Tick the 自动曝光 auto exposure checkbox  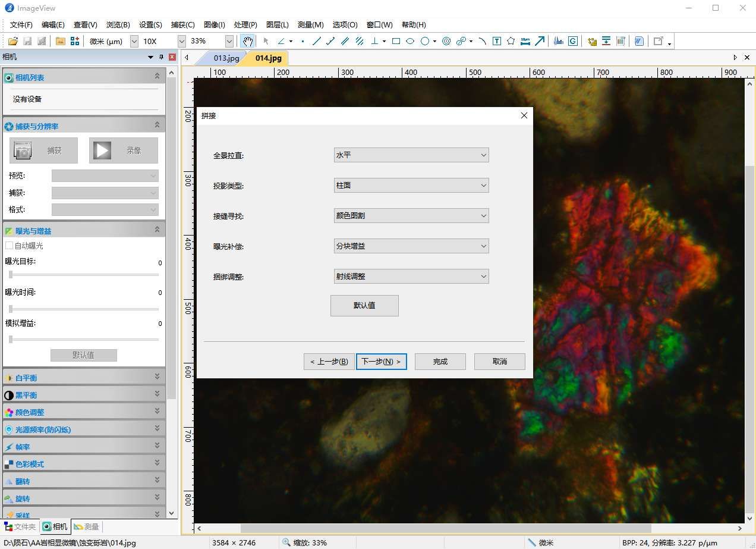tap(9, 246)
